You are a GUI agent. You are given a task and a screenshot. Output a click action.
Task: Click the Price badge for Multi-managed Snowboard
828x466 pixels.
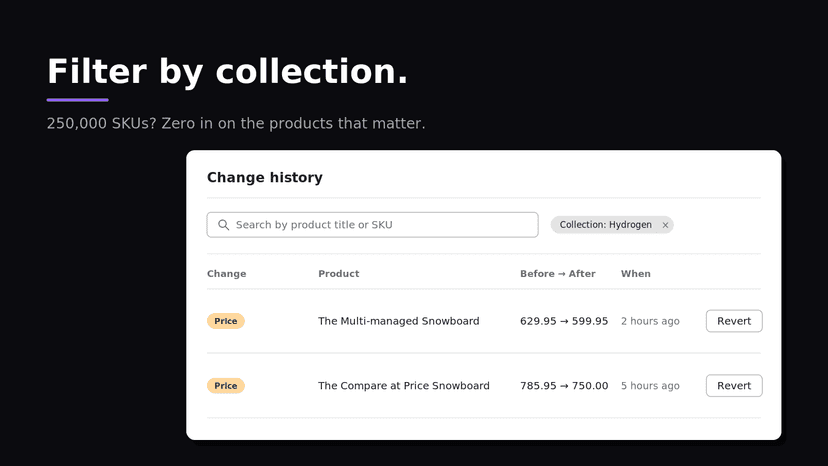point(225,321)
